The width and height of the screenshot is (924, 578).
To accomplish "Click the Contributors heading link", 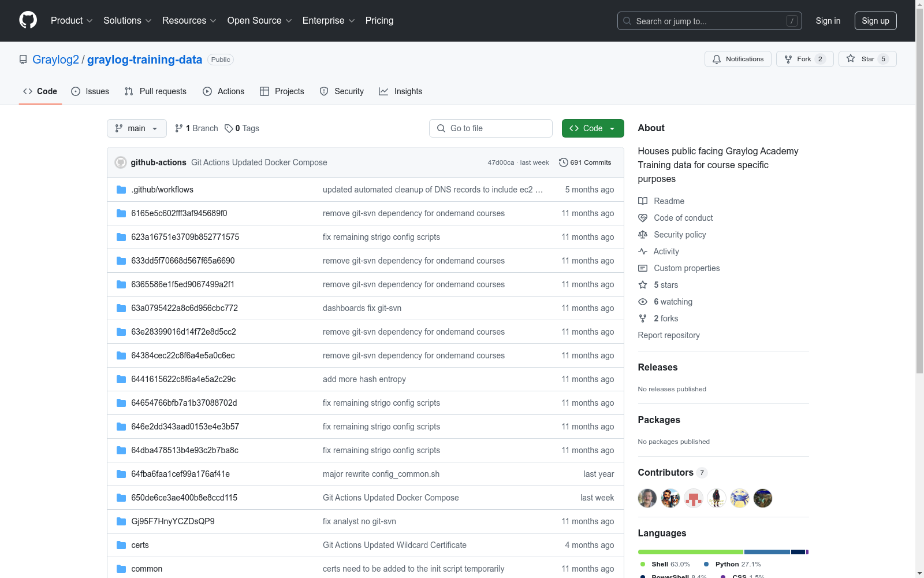I will [x=665, y=472].
